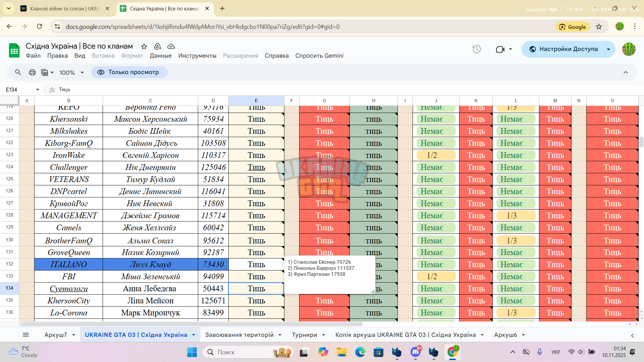The width and height of the screenshot is (644, 362).
Task: Switch to Кланові війни та союзи browser tab
Action: point(65,8)
